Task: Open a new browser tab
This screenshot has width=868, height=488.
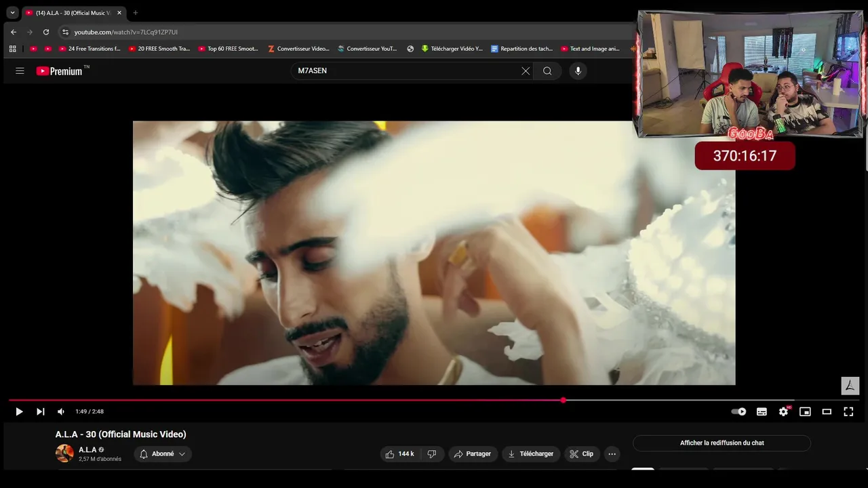Action: coord(135,13)
